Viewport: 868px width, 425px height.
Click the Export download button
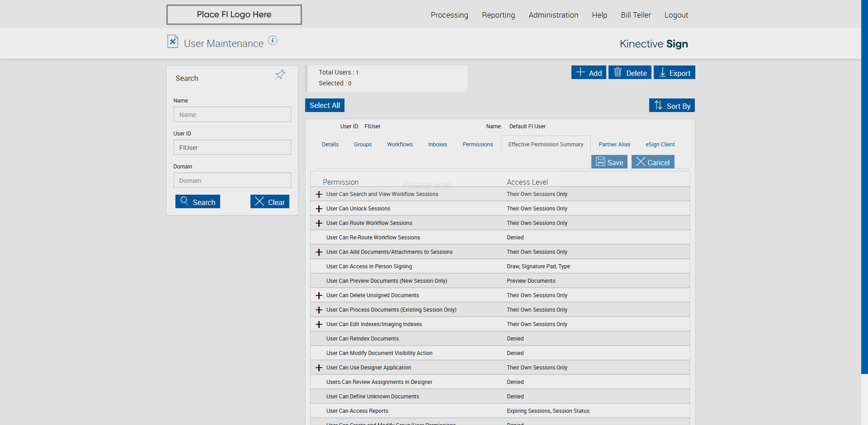(x=674, y=73)
